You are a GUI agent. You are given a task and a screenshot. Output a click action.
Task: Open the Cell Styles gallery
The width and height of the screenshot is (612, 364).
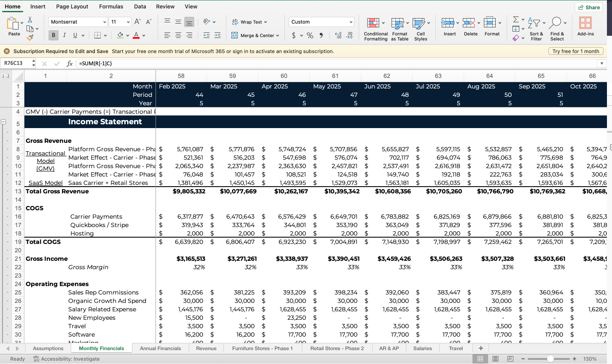[x=420, y=29]
